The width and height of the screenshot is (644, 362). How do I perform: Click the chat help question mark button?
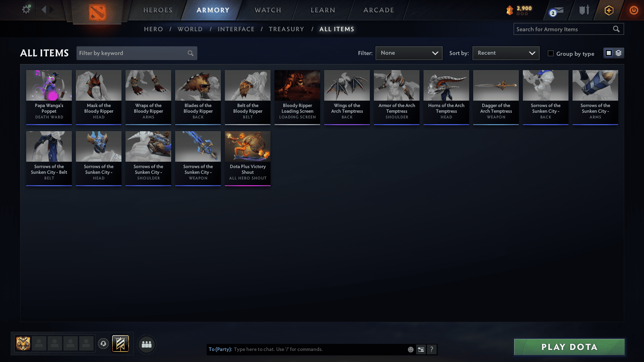tap(432, 349)
